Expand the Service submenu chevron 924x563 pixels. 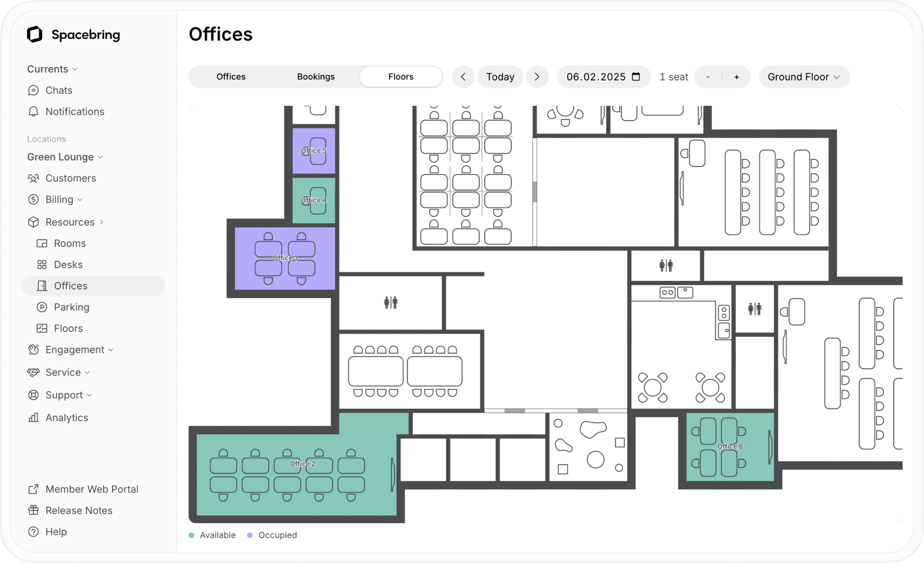[x=87, y=373]
